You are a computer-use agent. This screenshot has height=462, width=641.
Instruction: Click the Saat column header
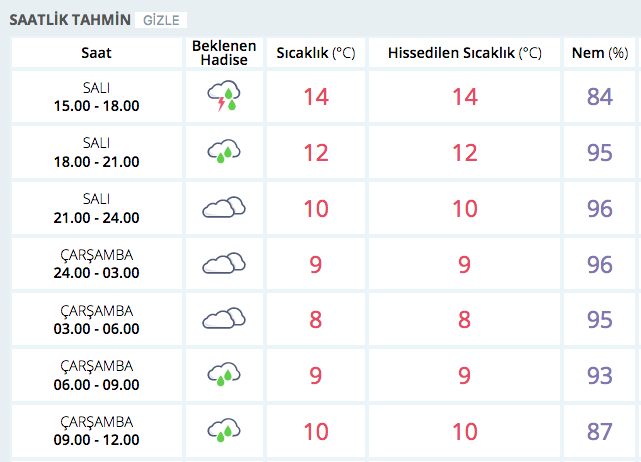point(96,53)
